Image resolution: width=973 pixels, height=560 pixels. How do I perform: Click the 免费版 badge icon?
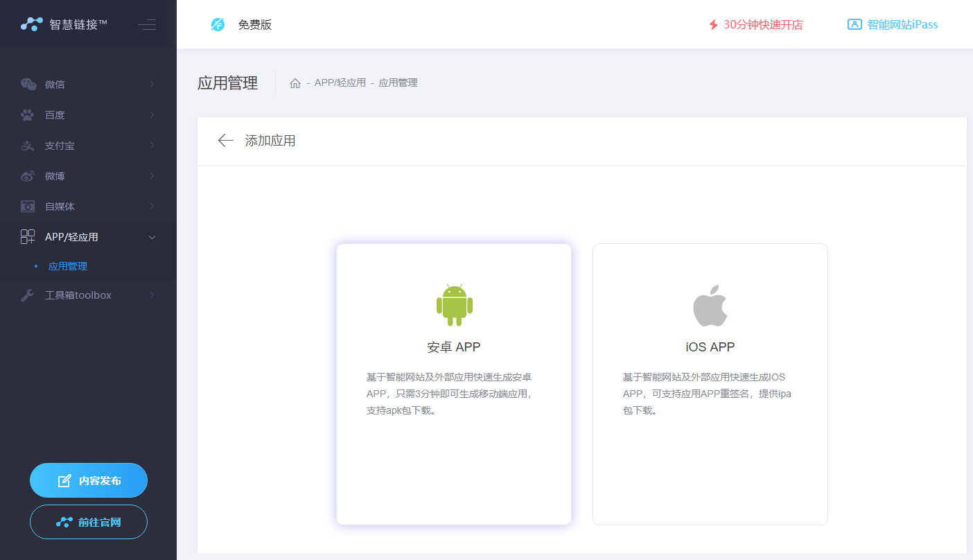click(218, 25)
